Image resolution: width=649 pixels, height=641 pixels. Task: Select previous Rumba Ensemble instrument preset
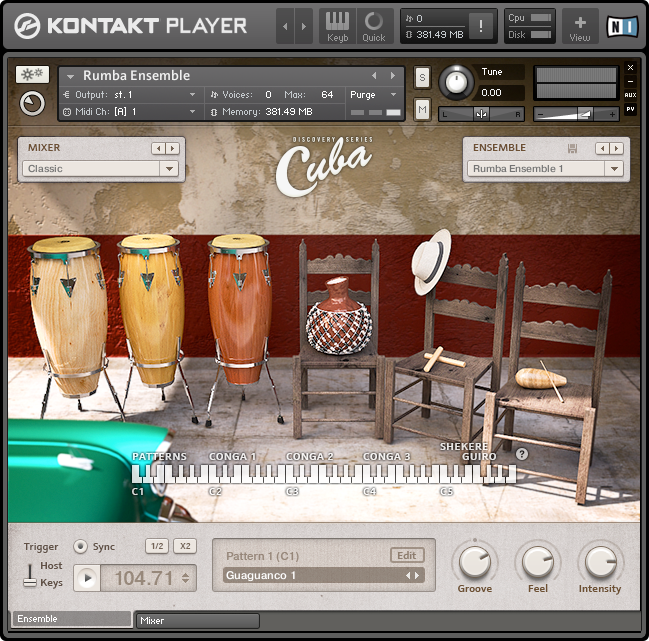click(374, 76)
